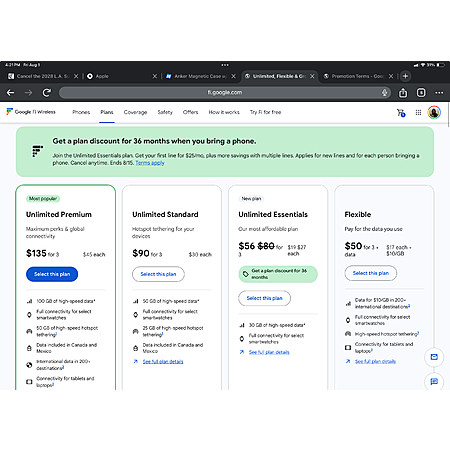Reload the page with the refresh icon
The image size is (450, 450).
click(47, 93)
